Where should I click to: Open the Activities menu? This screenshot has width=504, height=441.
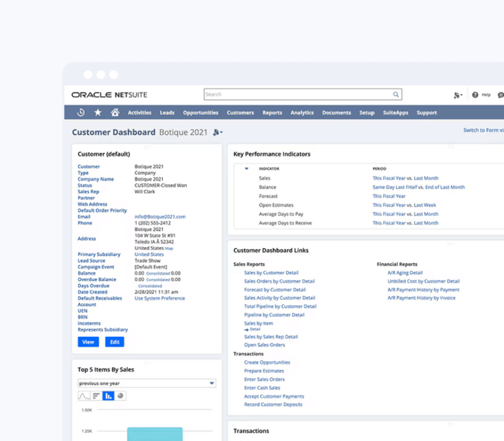pos(140,112)
